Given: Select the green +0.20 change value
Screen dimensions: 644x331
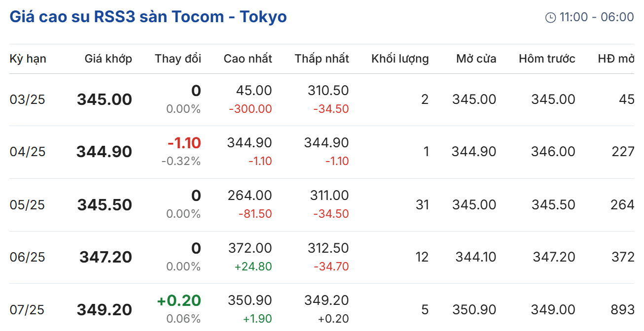Looking at the screenshot, I should [x=179, y=301].
